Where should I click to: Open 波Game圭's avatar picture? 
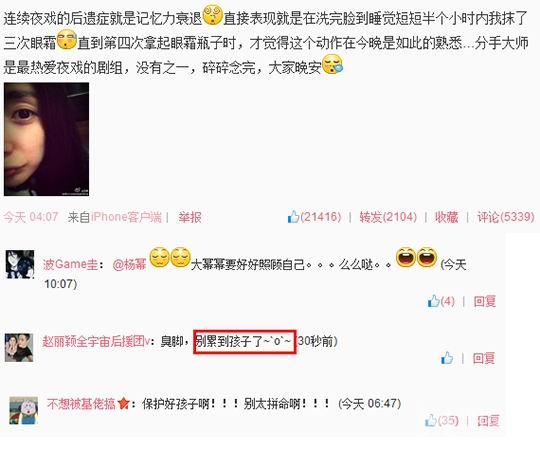20,264
